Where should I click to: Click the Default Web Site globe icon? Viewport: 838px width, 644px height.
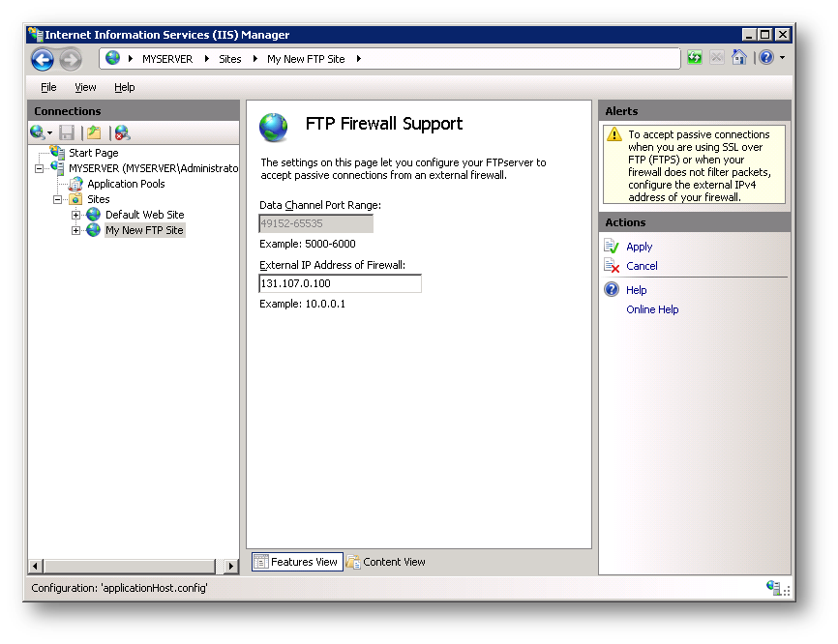pyautogui.click(x=94, y=215)
